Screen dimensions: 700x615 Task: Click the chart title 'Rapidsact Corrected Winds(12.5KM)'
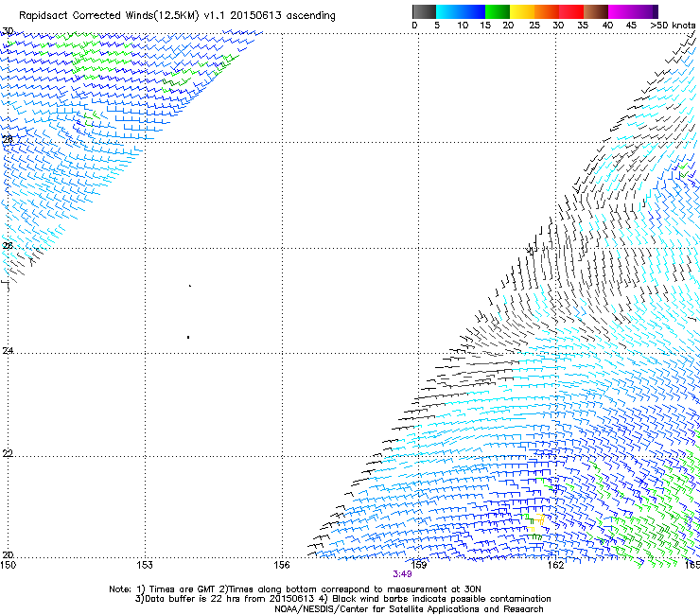109,16
